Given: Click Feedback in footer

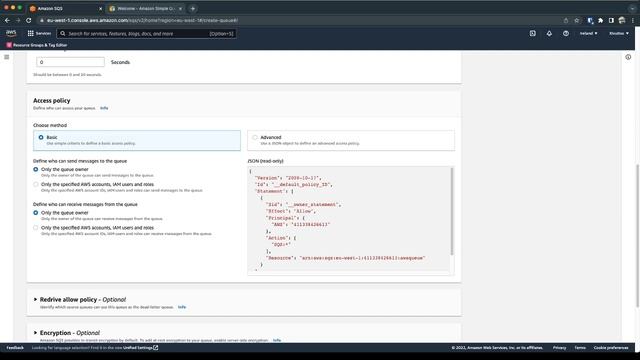Looking at the screenshot, I should point(15,348).
